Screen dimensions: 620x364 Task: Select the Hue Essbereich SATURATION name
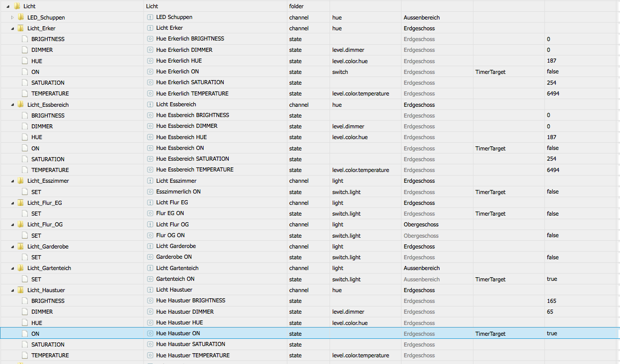pos(193,159)
